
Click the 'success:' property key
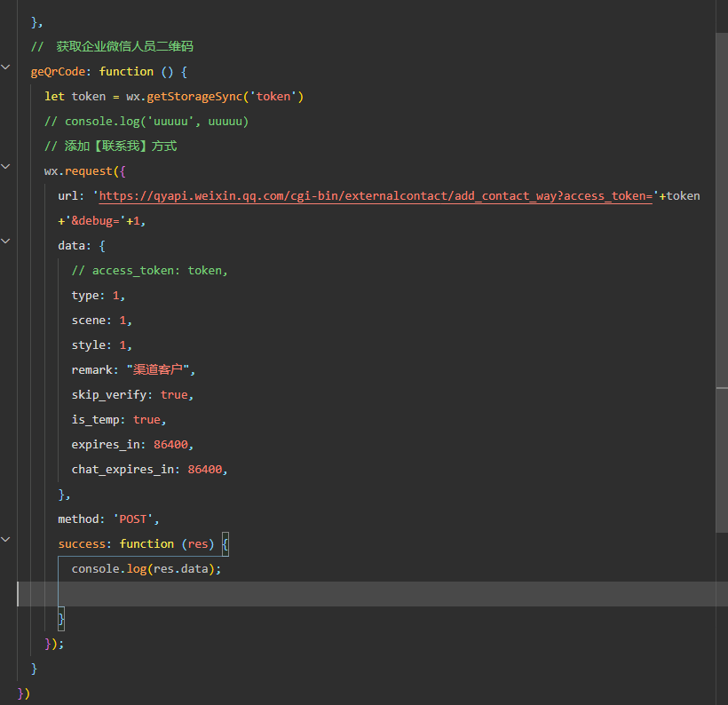coord(85,543)
